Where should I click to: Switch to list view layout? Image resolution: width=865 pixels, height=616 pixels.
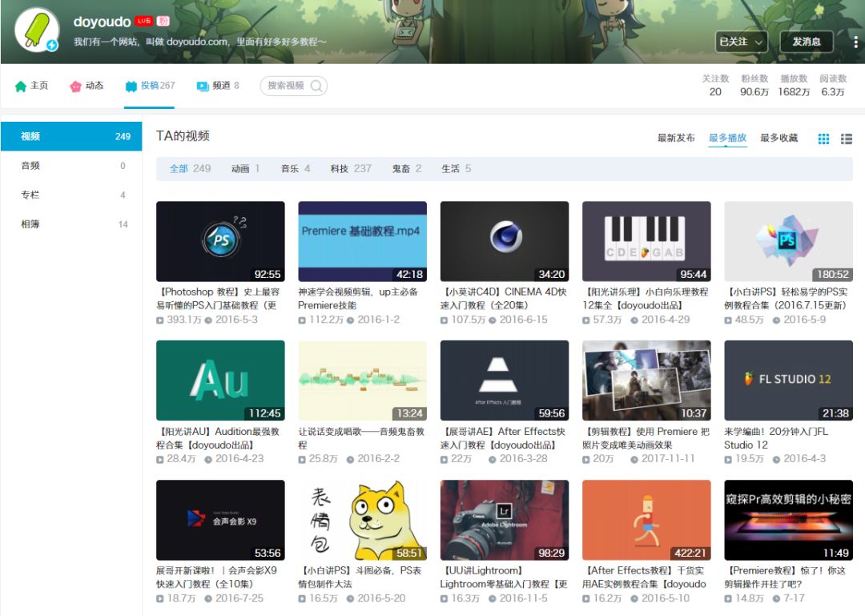coord(847,139)
